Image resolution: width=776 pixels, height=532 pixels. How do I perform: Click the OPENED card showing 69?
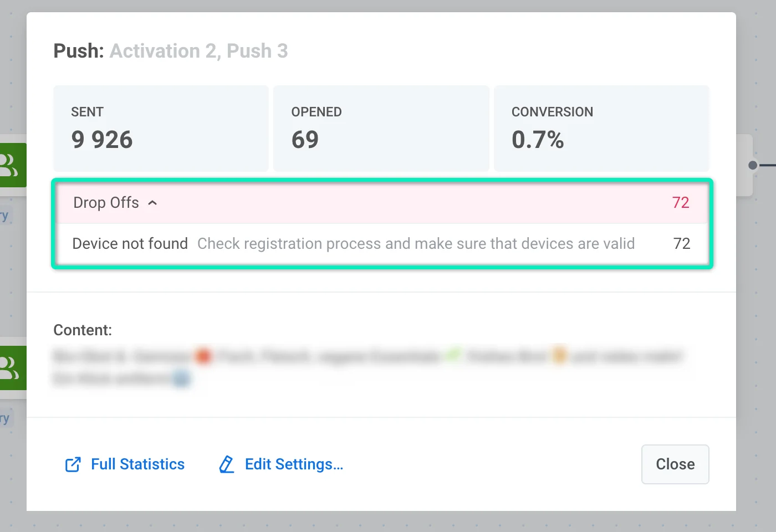[x=381, y=128]
